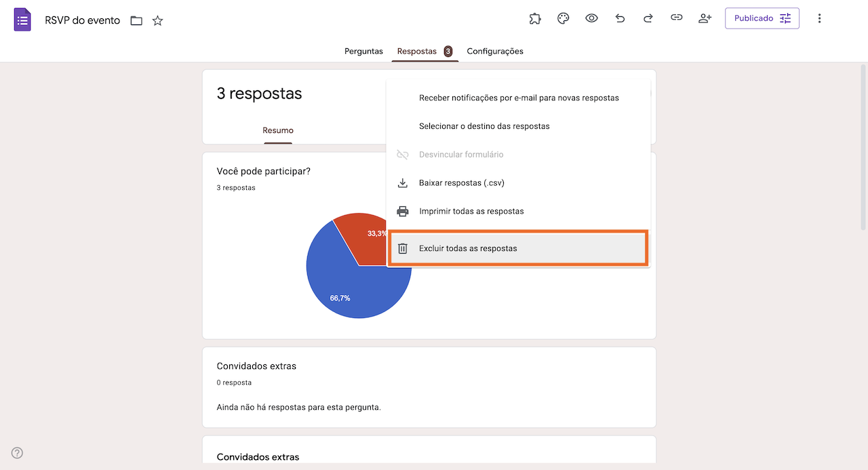Select the Resumo sub-tab
This screenshot has height=470, width=868.
click(278, 130)
